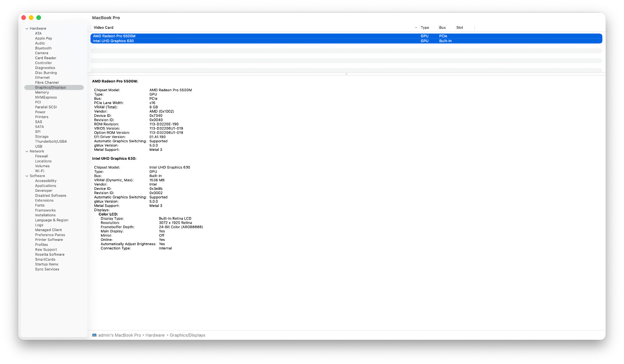Open the Card Reader sidebar item
624x364 pixels.
coord(46,58)
